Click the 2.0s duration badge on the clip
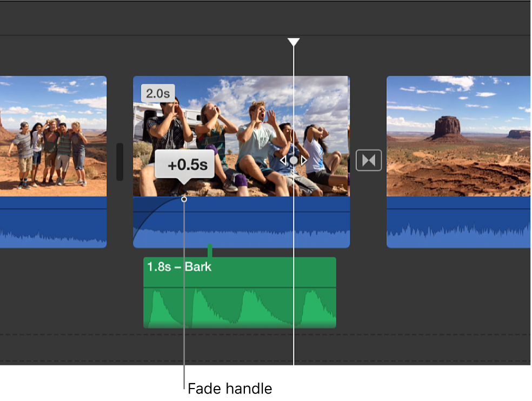 click(x=157, y=92)
